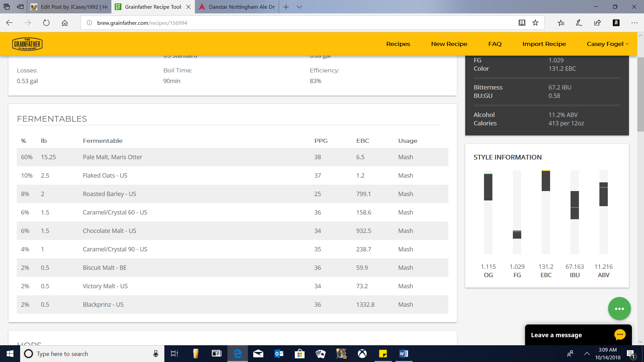
Task: Open Mail from the taskbar
Action: tap(258, 354)
